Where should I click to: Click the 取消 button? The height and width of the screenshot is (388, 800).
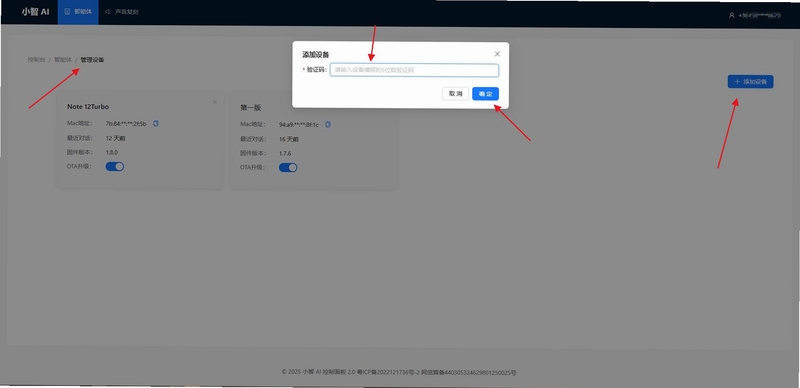pyautogui.click(x=455, y=94)
